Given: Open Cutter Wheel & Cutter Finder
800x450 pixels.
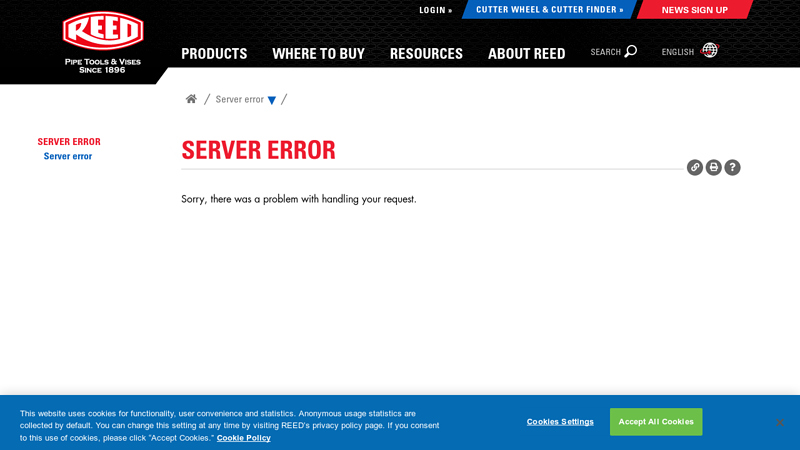Looking at the screenshot, I should pos(549,10).
